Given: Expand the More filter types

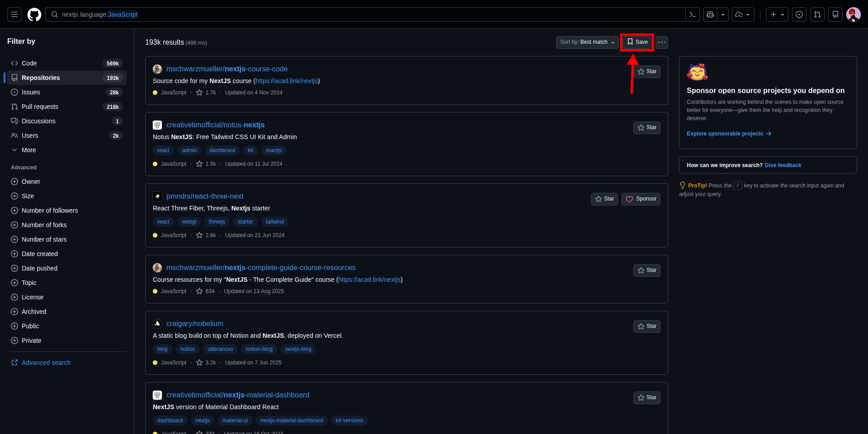Looking at the screenshot, I should pyautogui.click(x=67, y=150).
